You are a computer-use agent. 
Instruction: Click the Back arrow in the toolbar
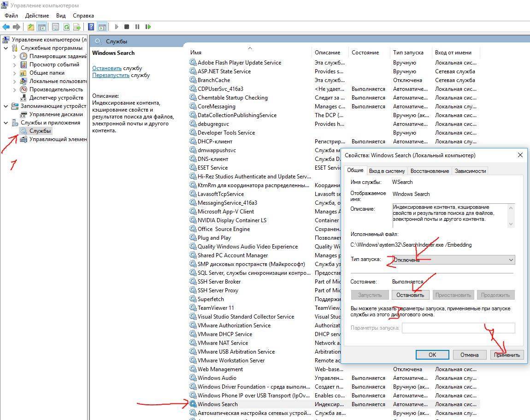(x=6, y=27)
